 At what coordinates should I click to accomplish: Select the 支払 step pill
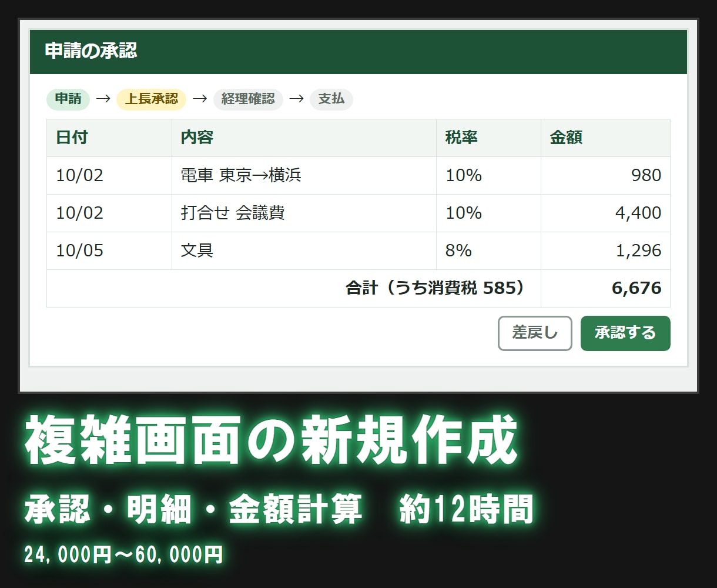[331, 99]
